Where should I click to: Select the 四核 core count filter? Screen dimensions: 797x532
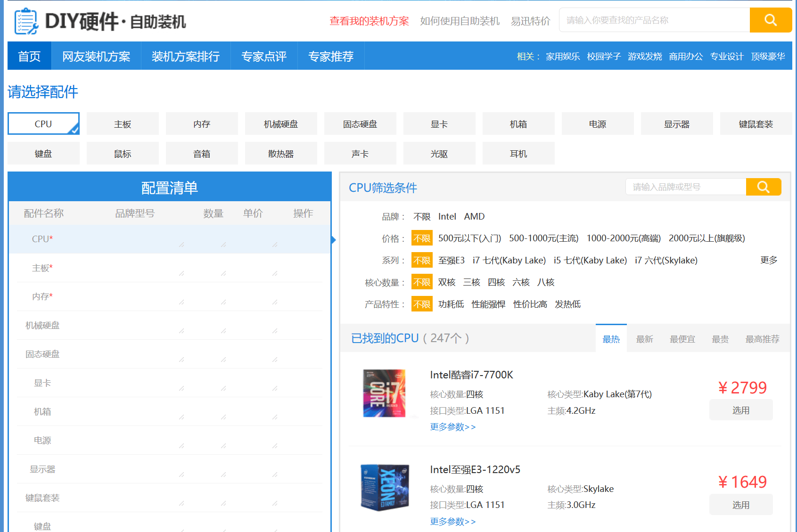click(496, 282)
